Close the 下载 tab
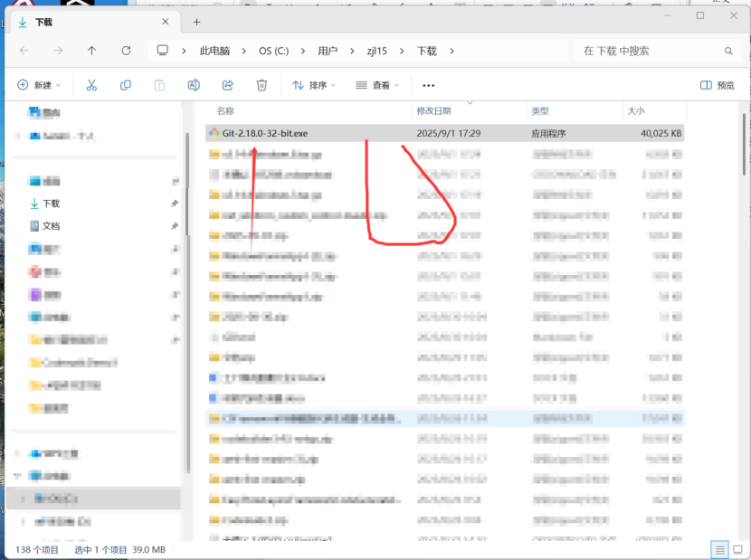 coord(166,22)
